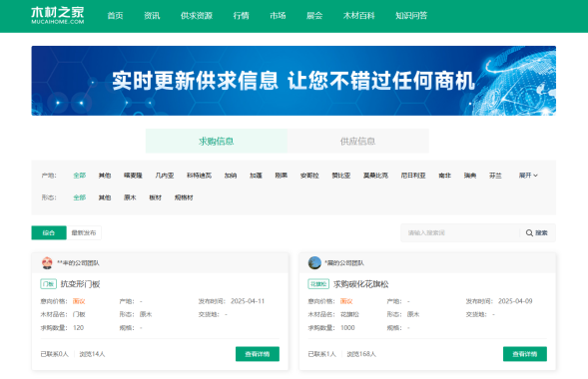Screen dimensions: 588x379
Task: Click the 木材之家 logo
Action: coord(58,15)
